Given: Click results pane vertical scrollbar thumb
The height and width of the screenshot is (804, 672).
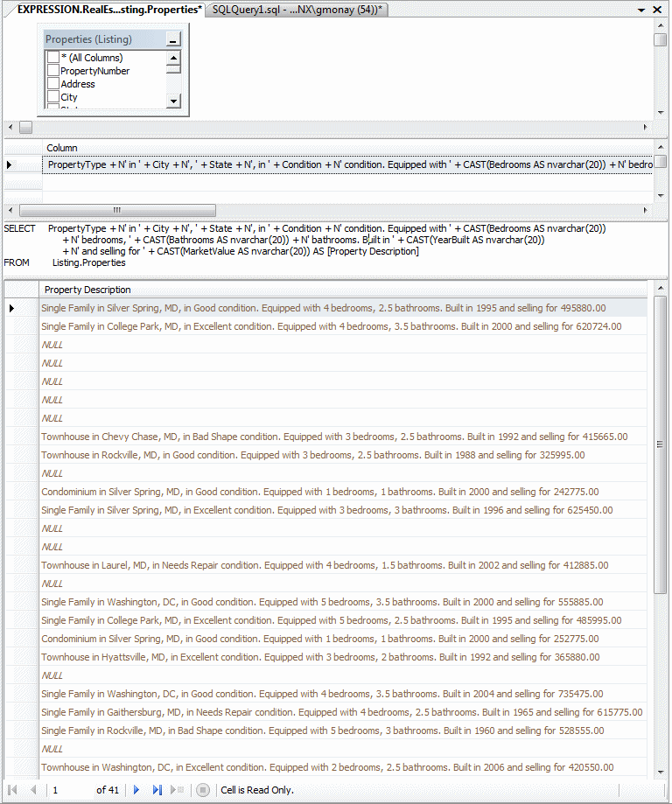Looking at the screenshot, I should (661, 444).
